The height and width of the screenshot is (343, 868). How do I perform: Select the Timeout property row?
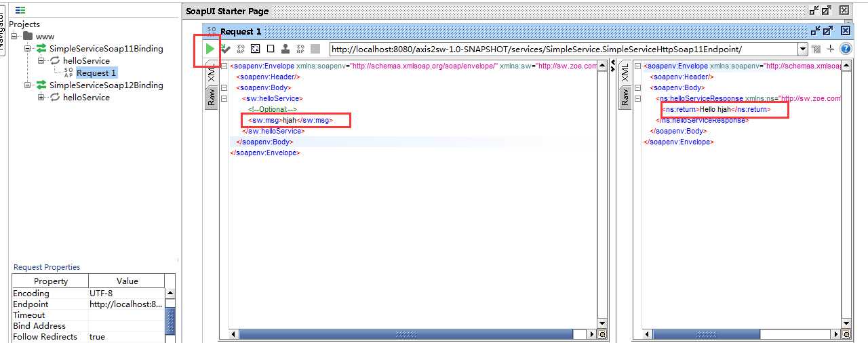tap(89, 315)
